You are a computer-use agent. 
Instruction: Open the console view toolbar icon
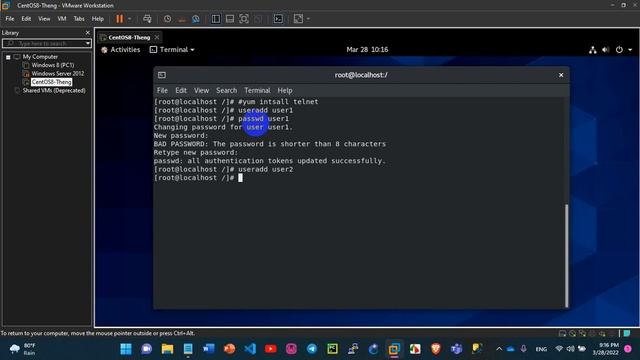pos(278,19)
